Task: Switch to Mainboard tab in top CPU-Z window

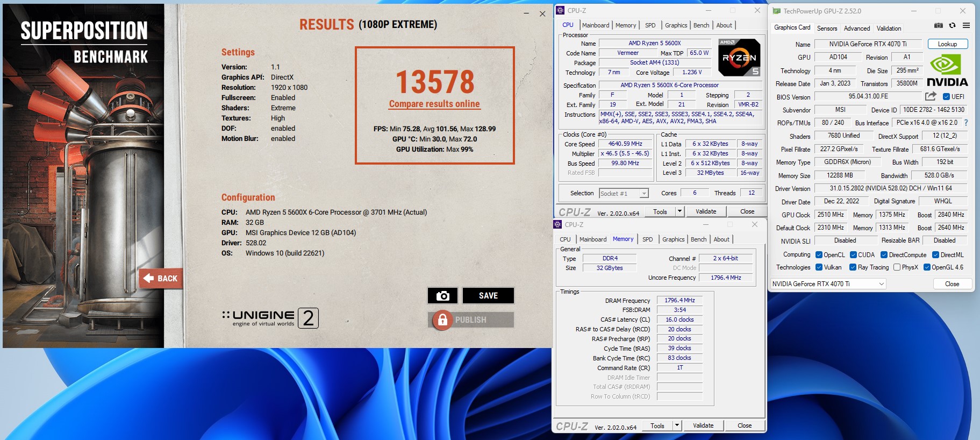Action: (x=596, y=25)
